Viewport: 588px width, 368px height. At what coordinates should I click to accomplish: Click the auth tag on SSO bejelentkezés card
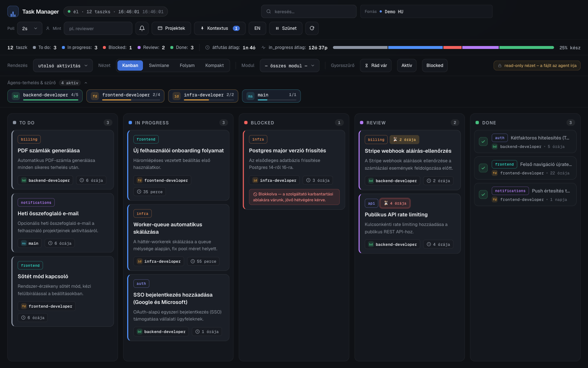pyautogui.click(x=141, y=283)
